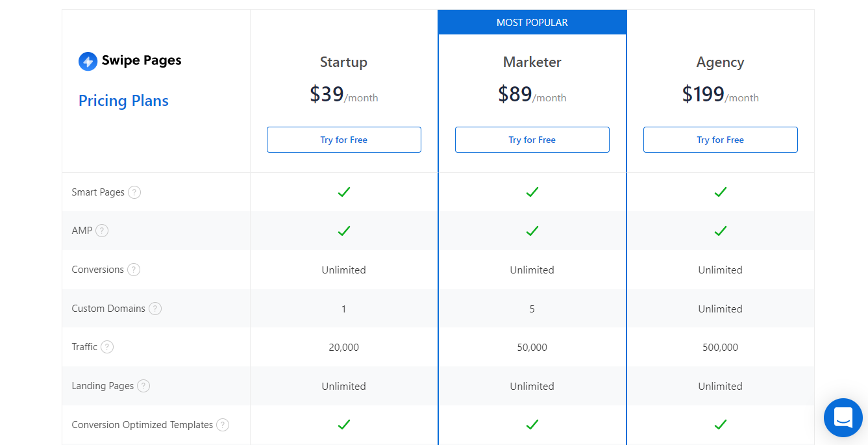This screenshot has width=868, height=445.
Task: Click the Smart Pages checkmark for Startup
Action: tap(344, 192)
